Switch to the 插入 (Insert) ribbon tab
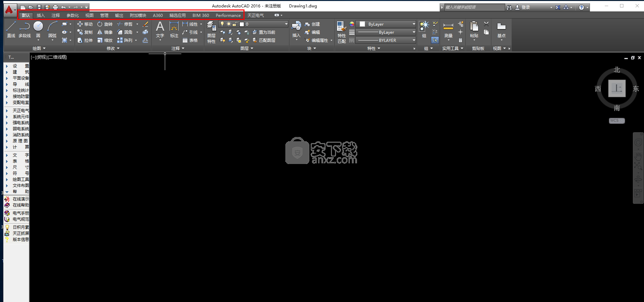The image size is (644, 302). tap(41, 16)
